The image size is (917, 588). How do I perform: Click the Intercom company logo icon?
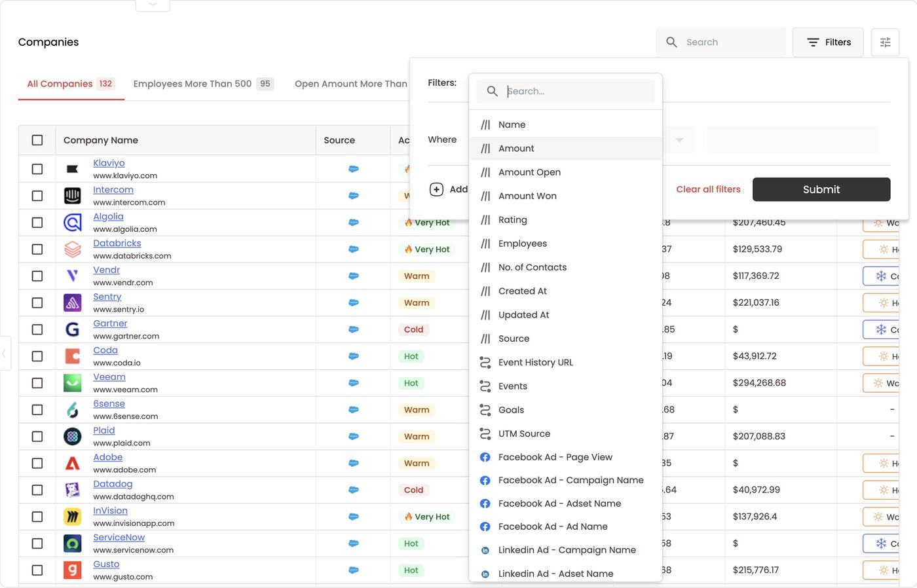tap(73, 196)
